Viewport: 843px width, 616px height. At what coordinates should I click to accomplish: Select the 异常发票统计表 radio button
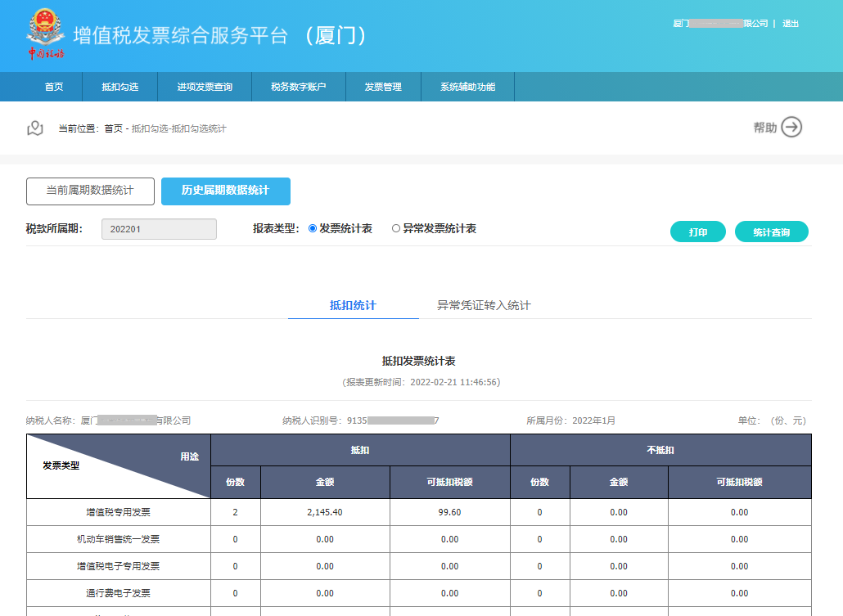click(397, 228)
